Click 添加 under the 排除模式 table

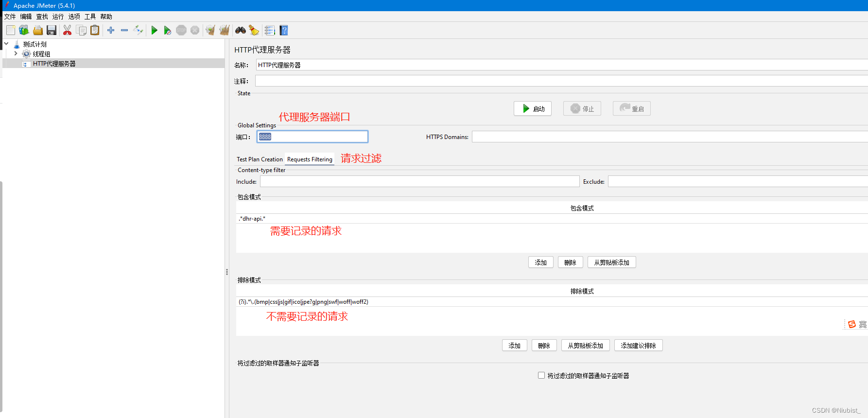point(515,346)
